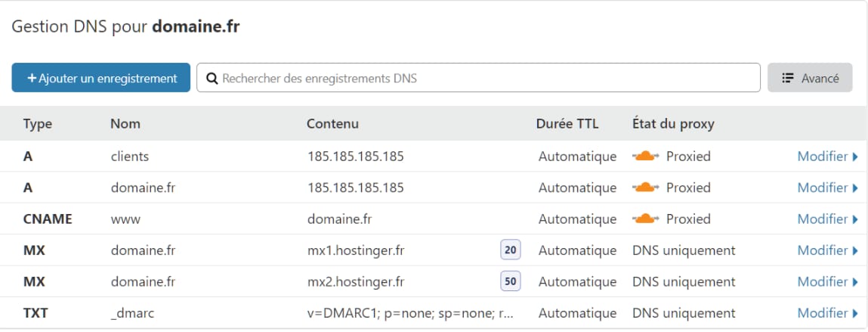
Task: Focus the Rechercher des enregistrements DNS field
Action: tap(478, 78)
